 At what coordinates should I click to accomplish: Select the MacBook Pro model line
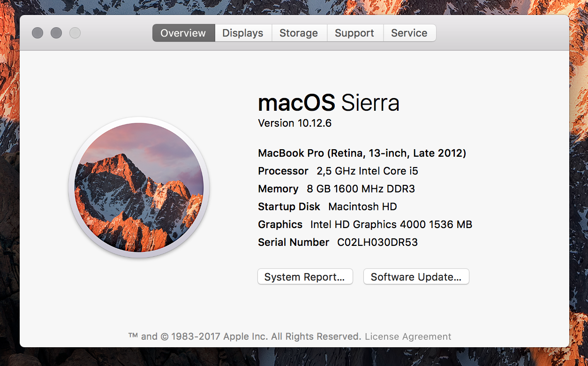tap(362, 153)
